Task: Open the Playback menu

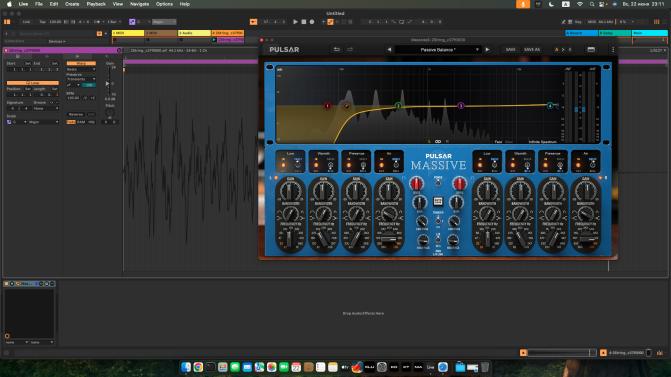Action: tap(96, 4)
